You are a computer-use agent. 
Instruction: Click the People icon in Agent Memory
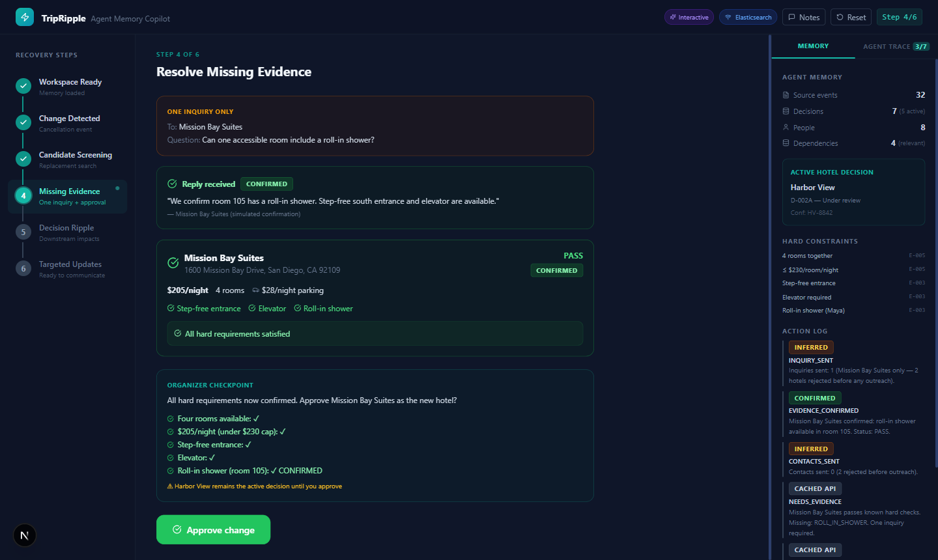pyautogui.click(x=786, y=128)
